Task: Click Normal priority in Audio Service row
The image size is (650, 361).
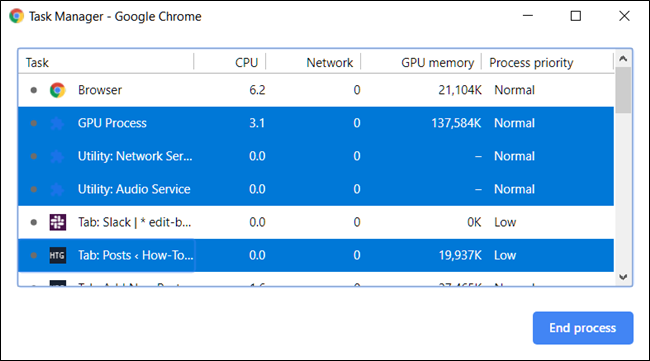Action: [x=514, y=189]
